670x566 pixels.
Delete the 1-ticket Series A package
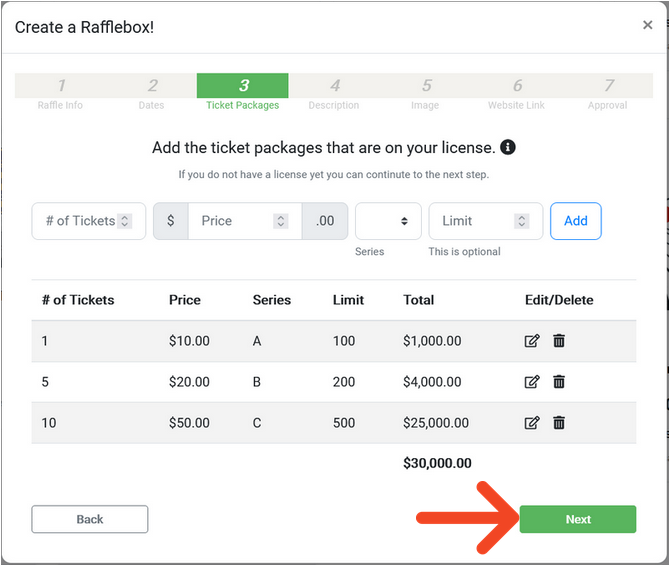tap(559, 341)
